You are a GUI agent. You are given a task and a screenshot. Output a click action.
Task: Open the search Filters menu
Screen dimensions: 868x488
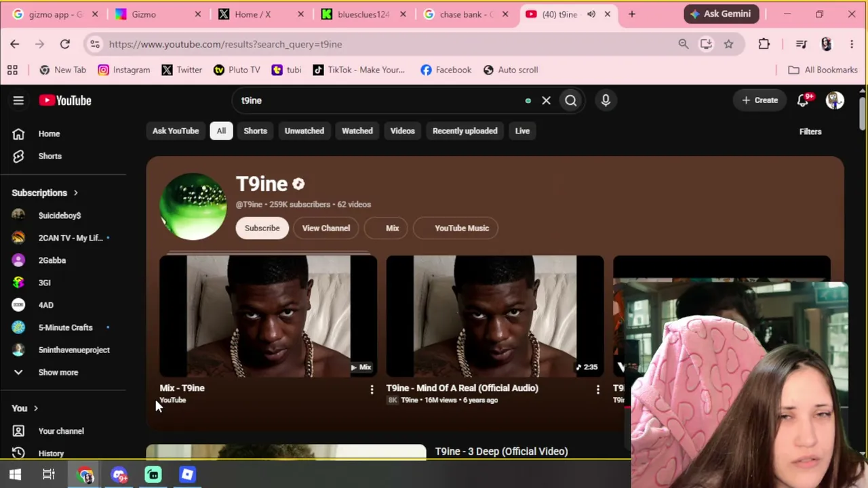tap(810, 131)
